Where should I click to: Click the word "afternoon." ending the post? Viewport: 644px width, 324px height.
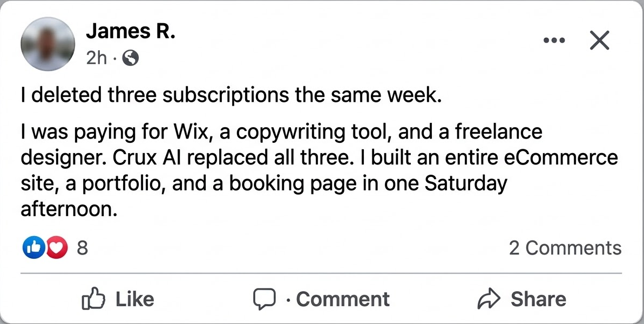69,209
